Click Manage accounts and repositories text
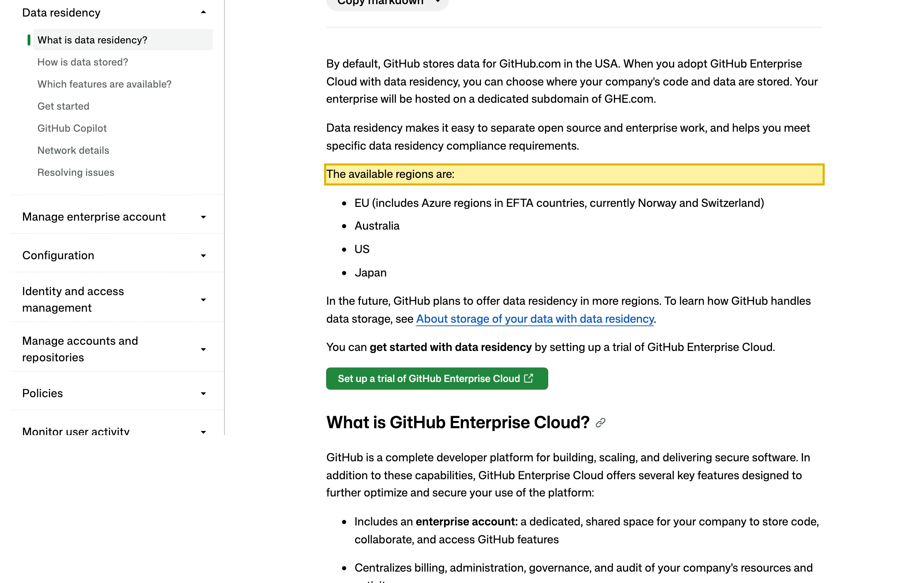 80,349
